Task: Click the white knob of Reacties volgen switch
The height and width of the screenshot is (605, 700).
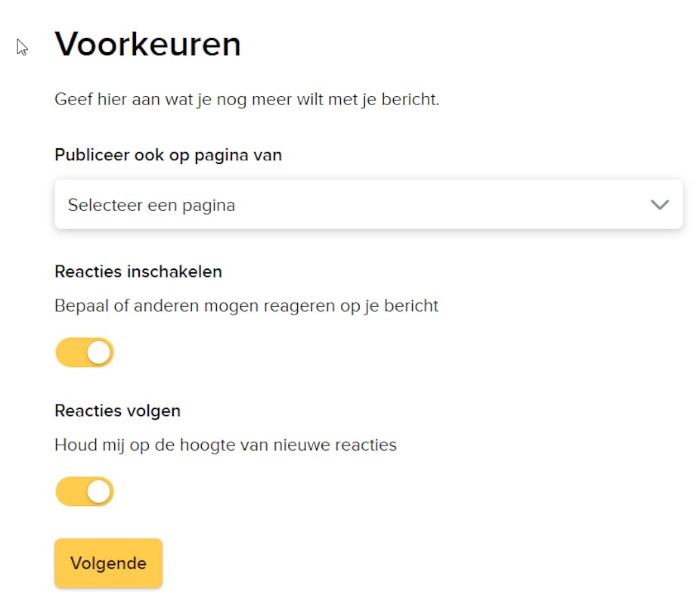Action: pyautogui.click(x=98, y=492)
